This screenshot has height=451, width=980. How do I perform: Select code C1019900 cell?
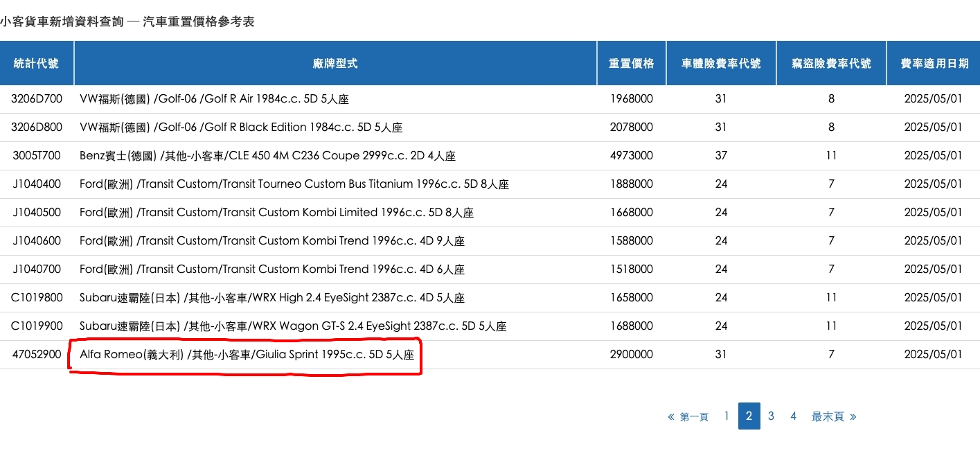37,326
